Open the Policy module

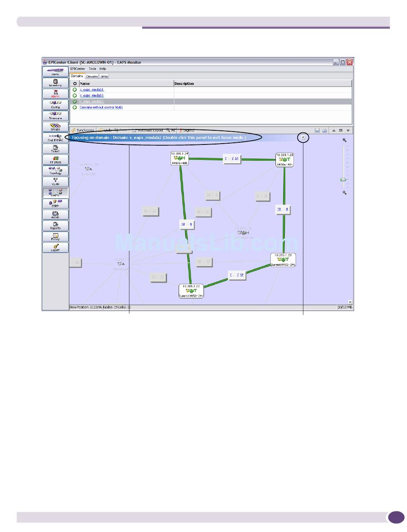pyautogui.click(x=55, y=237)
